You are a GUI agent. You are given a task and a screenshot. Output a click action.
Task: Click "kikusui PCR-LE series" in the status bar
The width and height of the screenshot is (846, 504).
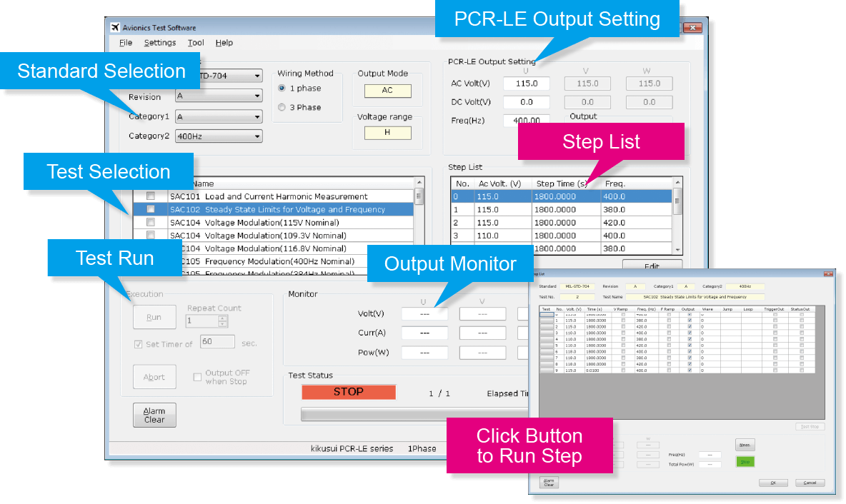352,448
